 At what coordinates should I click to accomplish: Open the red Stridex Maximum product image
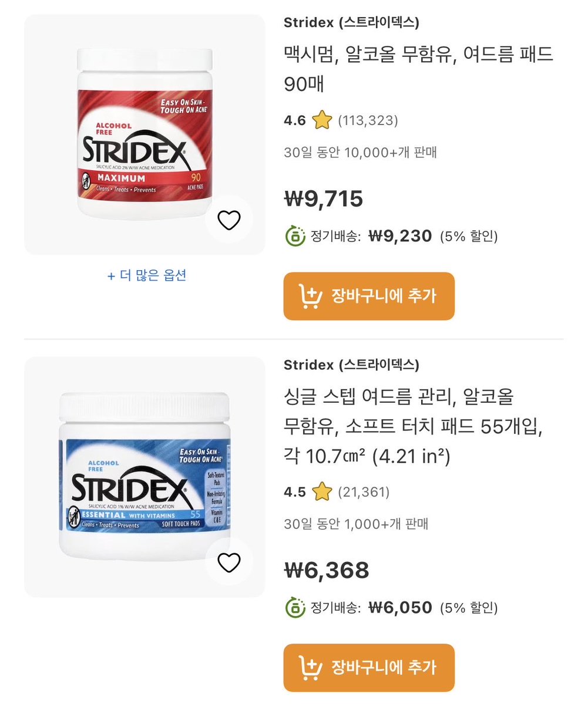click(145, 134)
